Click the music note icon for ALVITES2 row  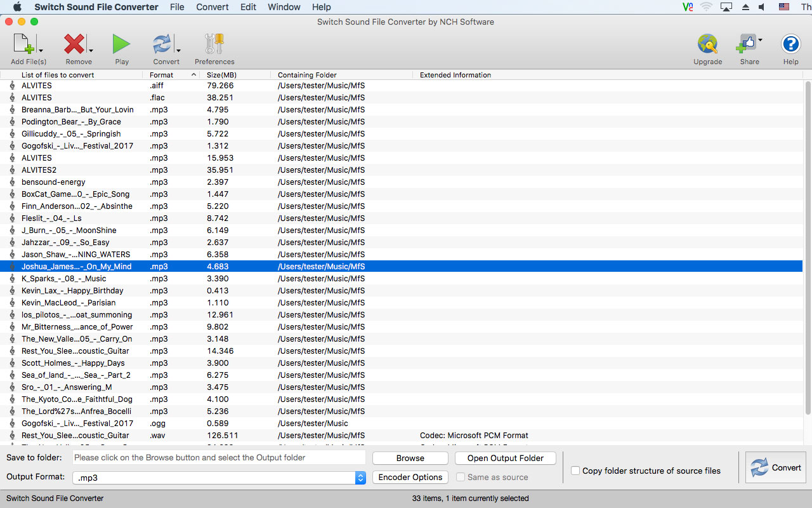click(12, 170)
